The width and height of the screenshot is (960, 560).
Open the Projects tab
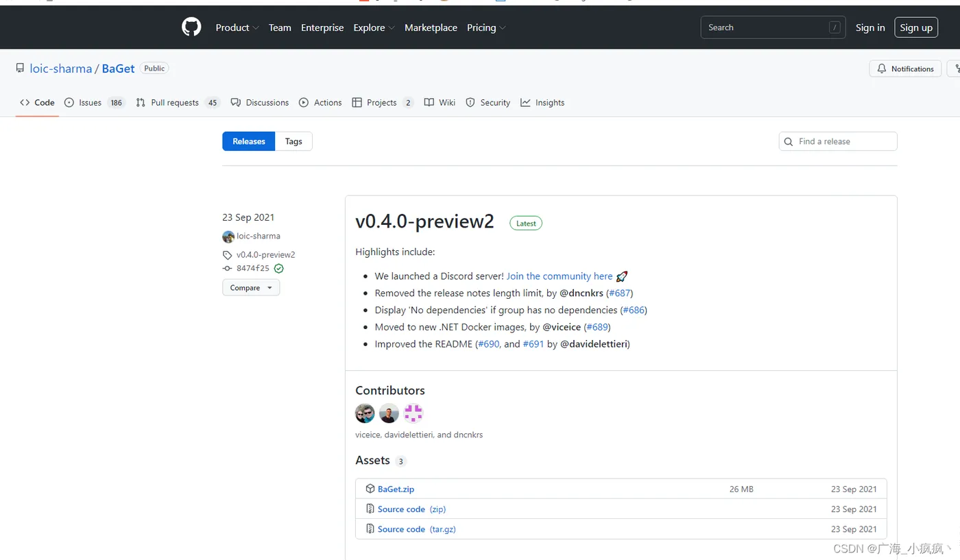click(383, 103)
